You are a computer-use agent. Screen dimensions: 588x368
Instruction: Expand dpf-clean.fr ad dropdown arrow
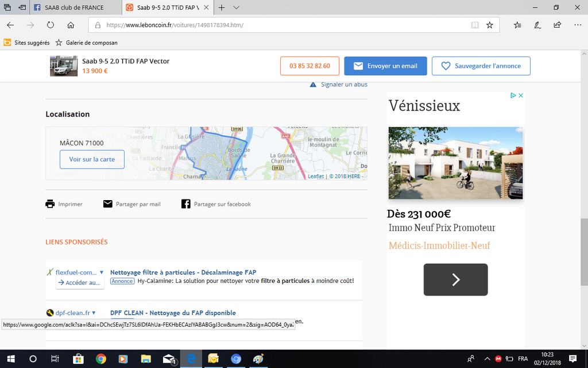click(x=94, y=313)
